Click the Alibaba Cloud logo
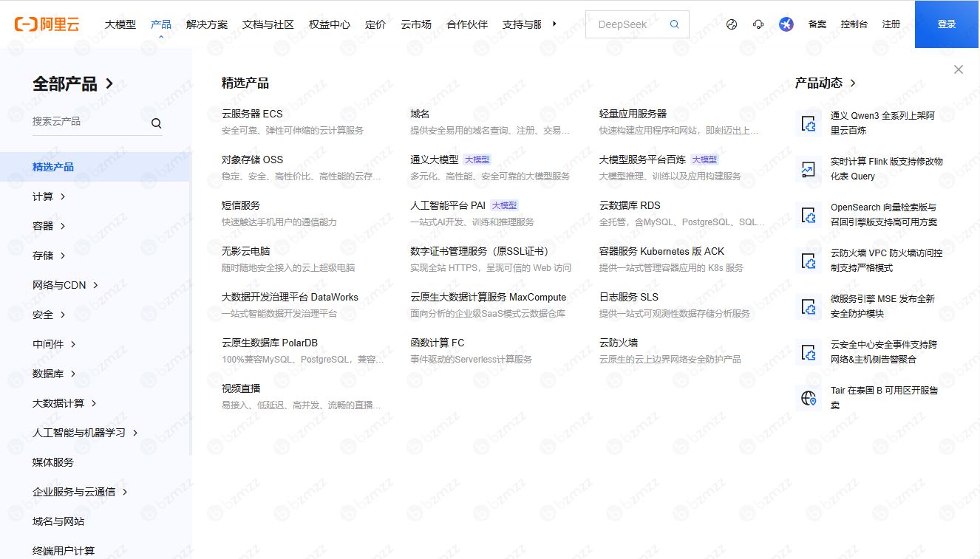This screenshot has width=980, height=559. [47, 24]
